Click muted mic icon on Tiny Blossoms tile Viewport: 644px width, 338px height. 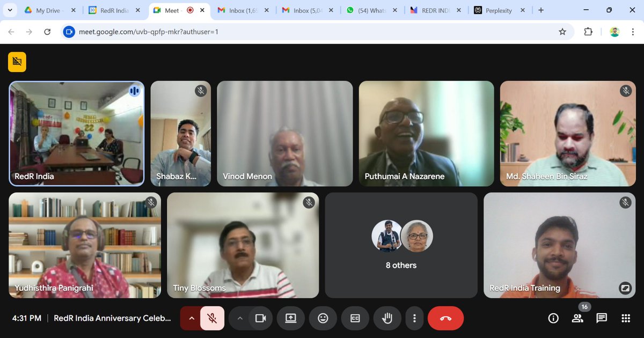(309, 202)
